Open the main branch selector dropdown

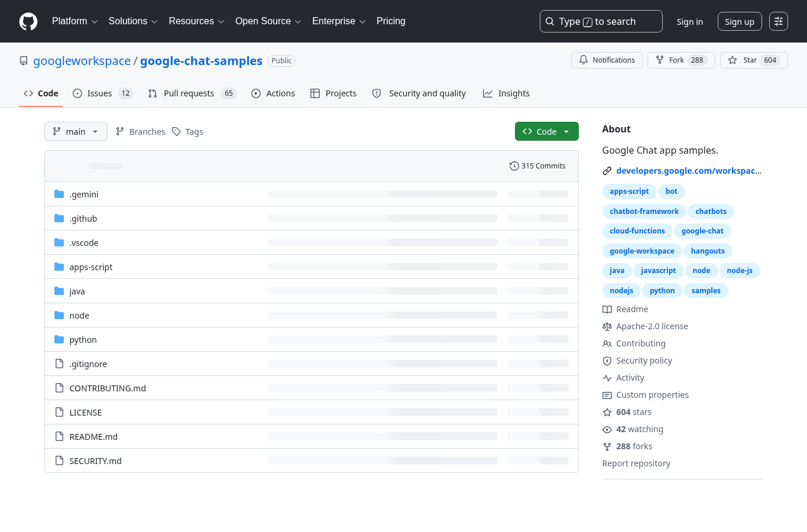coord(76,131)
